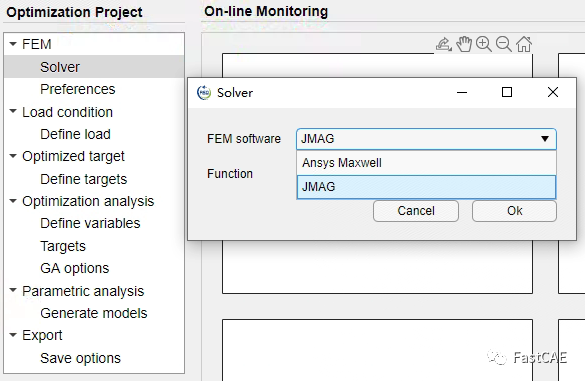Click the Cancel button in Solver dialog
The height and width of the screenshot is (381, 585).
pyautogui.click(x=416, y=211)
